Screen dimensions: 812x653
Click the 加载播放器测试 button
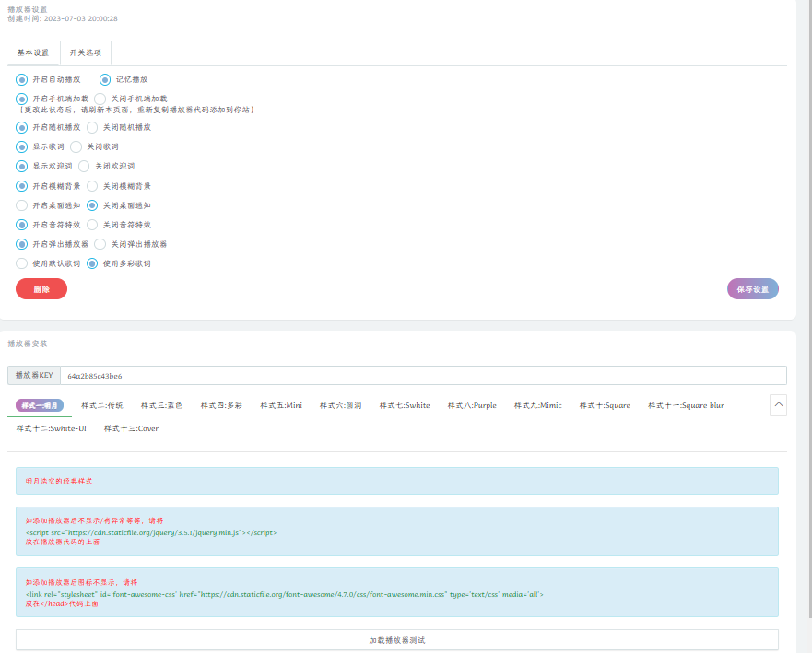(x=396, y=639)
